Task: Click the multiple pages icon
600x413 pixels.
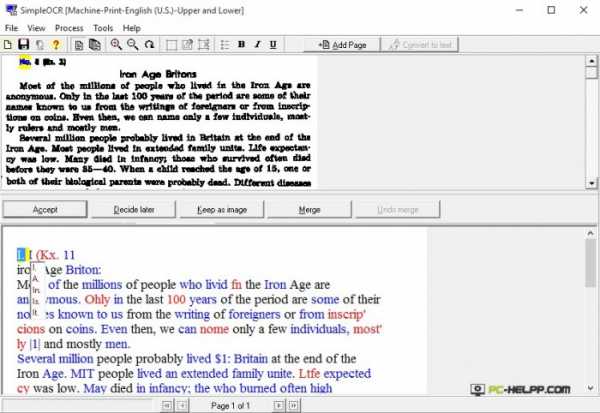Action: point(95,45)
